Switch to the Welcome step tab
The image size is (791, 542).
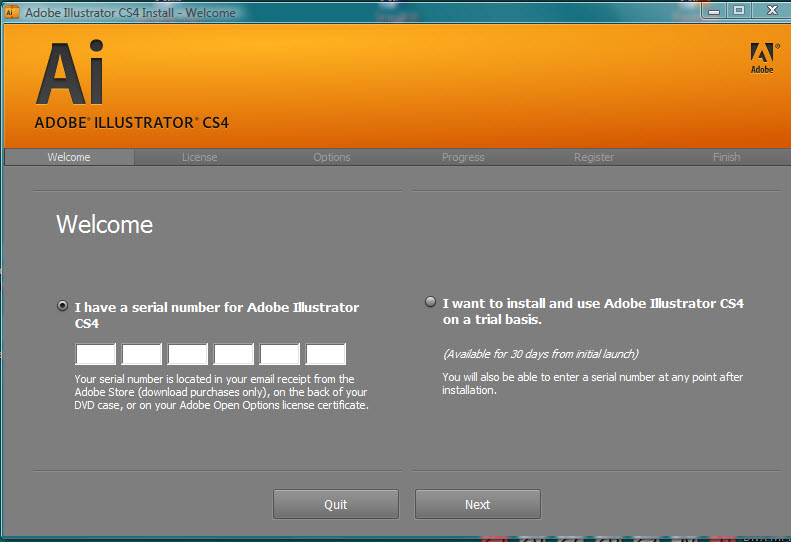tap(69, 157)
